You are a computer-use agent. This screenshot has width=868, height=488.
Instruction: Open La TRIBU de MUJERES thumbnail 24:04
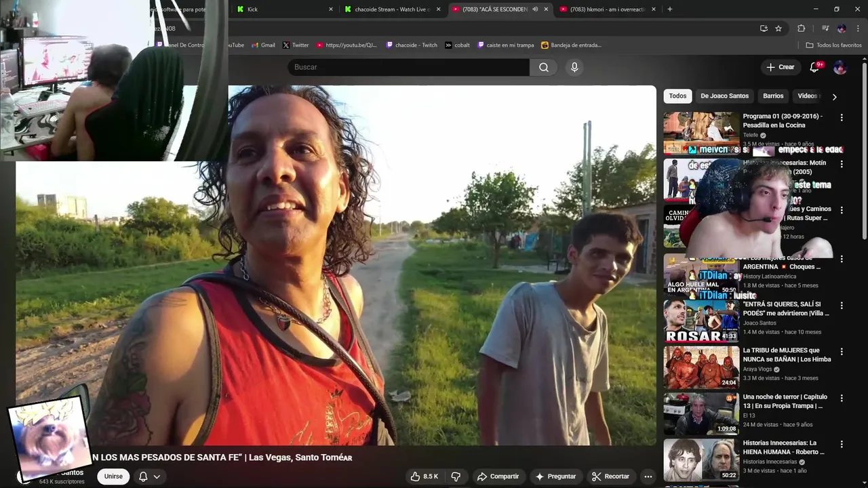(x=701, y=367)
